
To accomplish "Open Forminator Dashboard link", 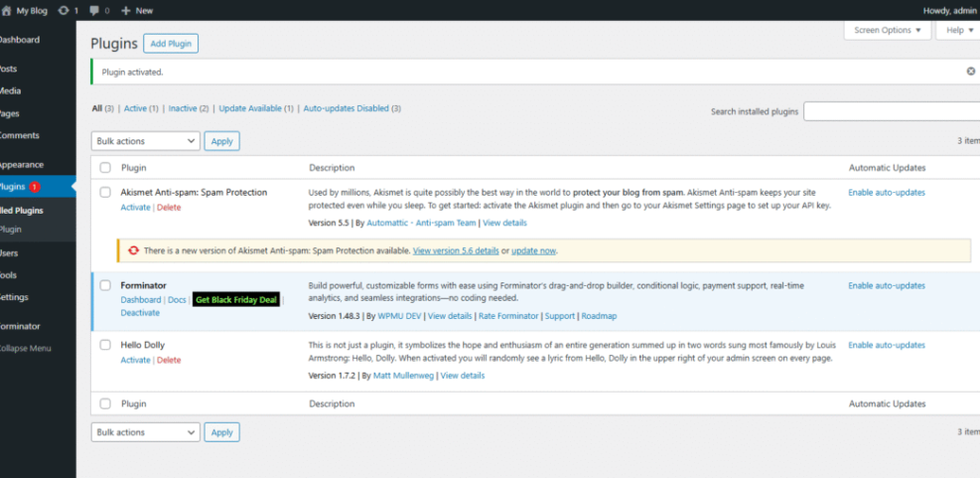I will (x=141, y=300).
